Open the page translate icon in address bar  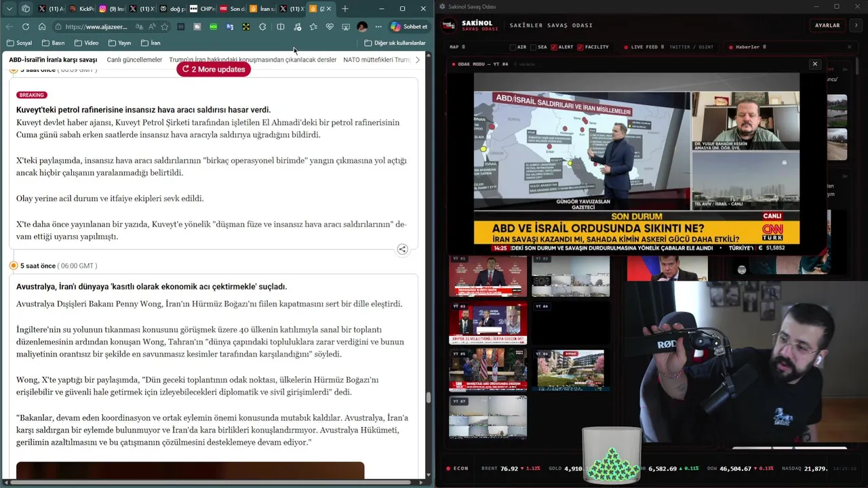[139, 26]
